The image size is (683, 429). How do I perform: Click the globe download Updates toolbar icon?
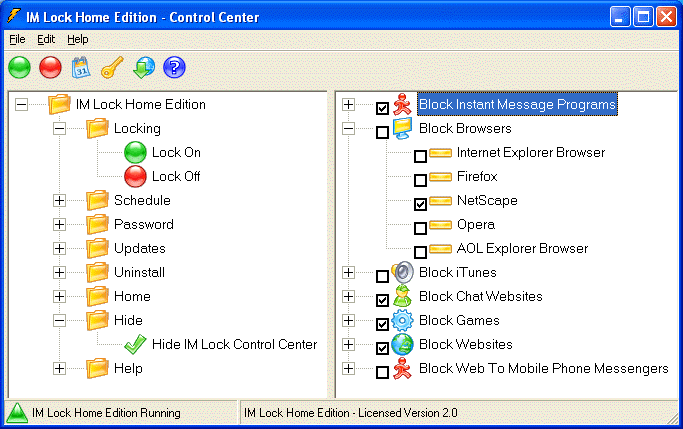coord(144,68)
